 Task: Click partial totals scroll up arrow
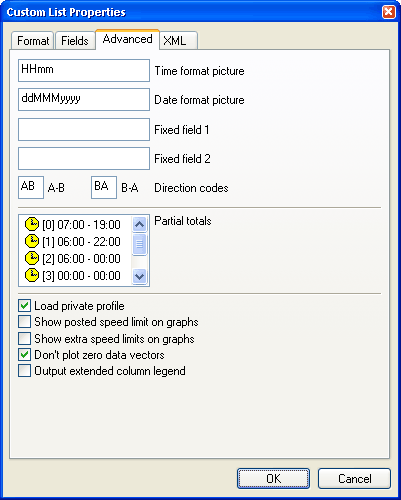click(x=139, y=224)
